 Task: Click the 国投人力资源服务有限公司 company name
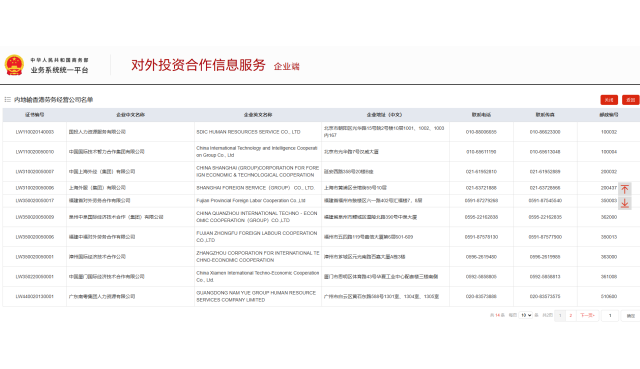97,132
